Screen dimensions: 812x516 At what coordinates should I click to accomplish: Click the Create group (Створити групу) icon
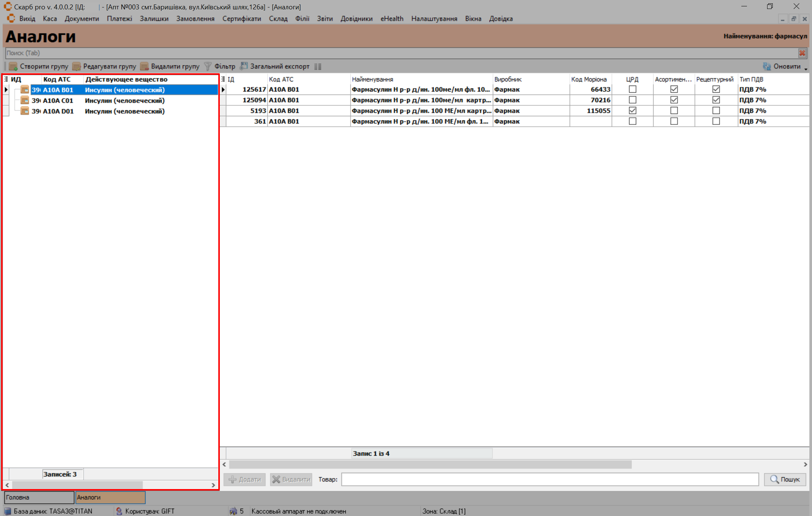[x=13, y=67]
